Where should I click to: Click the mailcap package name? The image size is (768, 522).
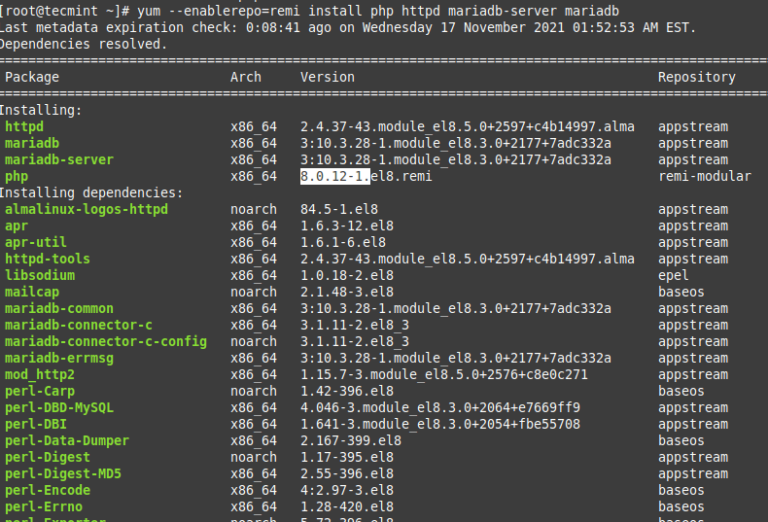[x=32, y=292]
